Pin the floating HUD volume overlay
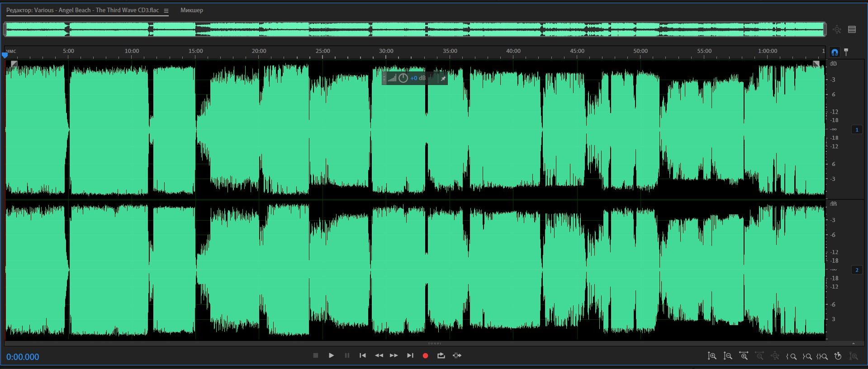The height and width of the screenshot is (369, 868). 443,78
